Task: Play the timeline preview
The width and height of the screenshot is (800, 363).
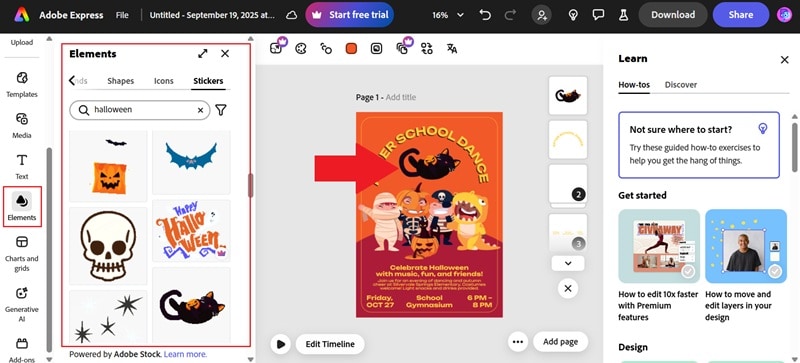Action: point(281,344)
